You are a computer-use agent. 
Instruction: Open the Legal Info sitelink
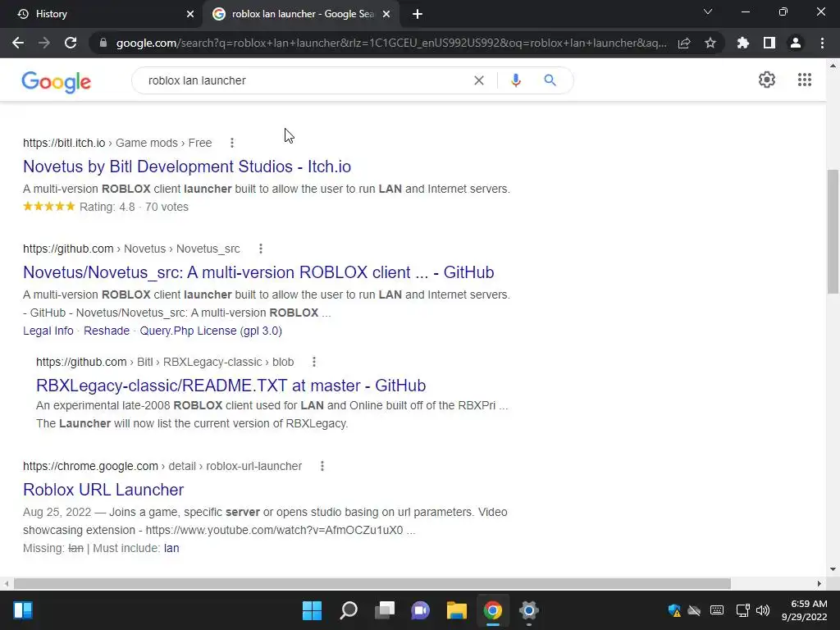[48, 331]
